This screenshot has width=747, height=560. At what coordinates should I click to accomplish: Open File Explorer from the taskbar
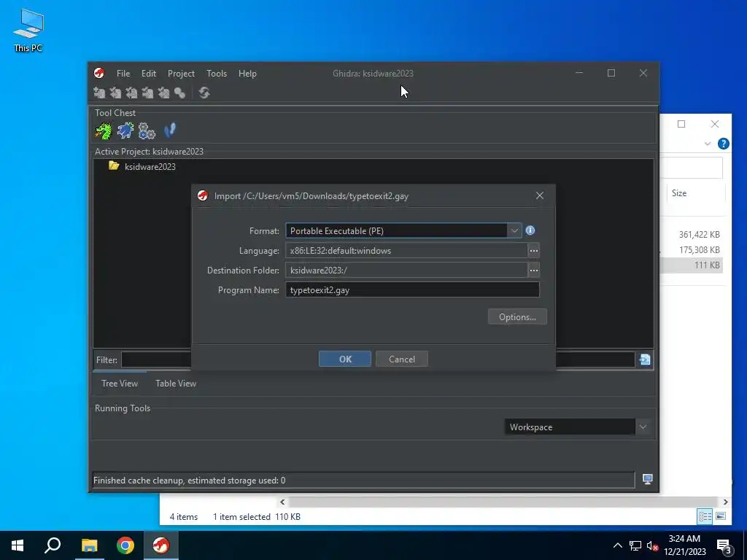[x=89, y=545]
